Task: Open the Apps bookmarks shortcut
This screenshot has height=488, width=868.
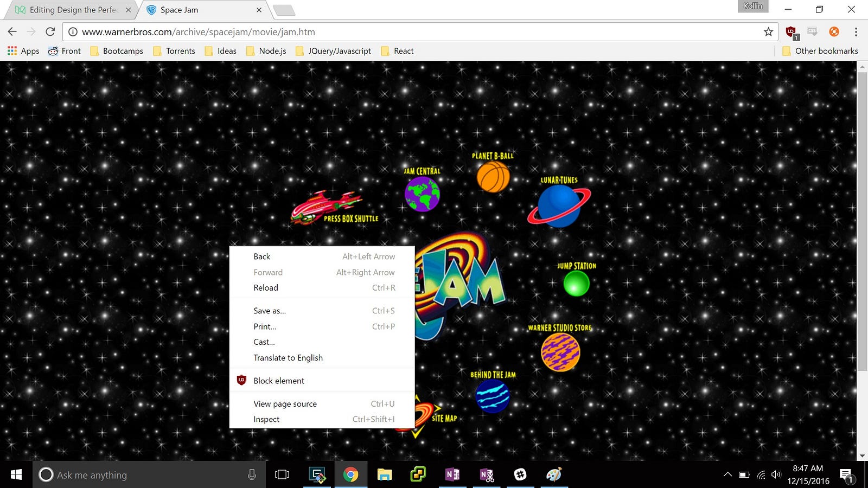Action: (23, 51)
